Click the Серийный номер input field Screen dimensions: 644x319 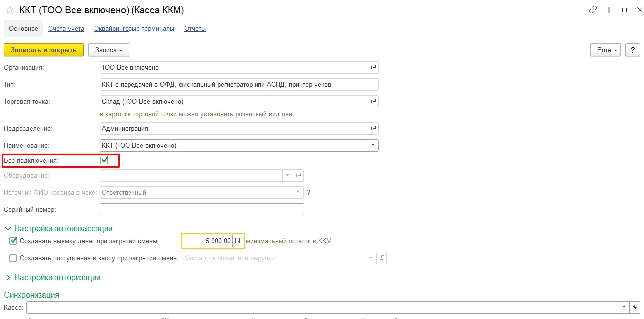pyautogui.click(x=202, y=209)
